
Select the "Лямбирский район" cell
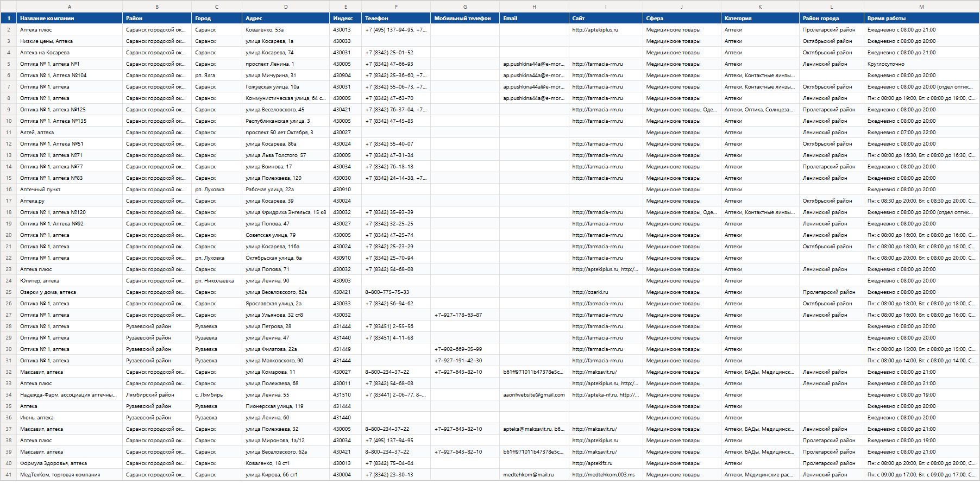click(157, 394)
